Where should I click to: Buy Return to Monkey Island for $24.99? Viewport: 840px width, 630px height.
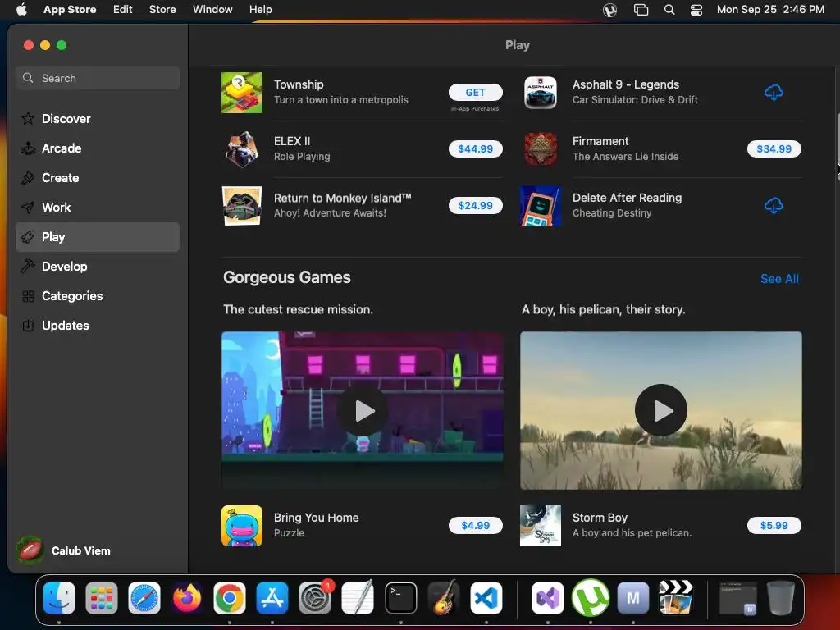(x=475, y=206)
